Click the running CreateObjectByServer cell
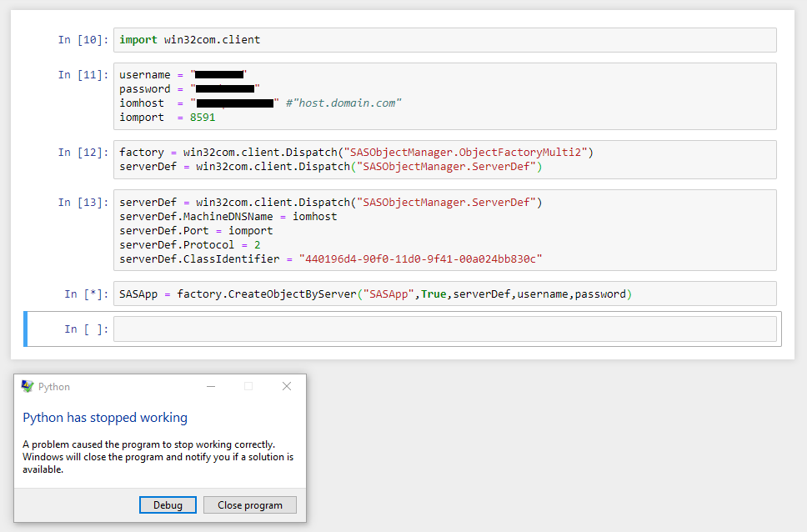This screenshot has height=532, width=807. pyautogui.click(x=444, y=294)
